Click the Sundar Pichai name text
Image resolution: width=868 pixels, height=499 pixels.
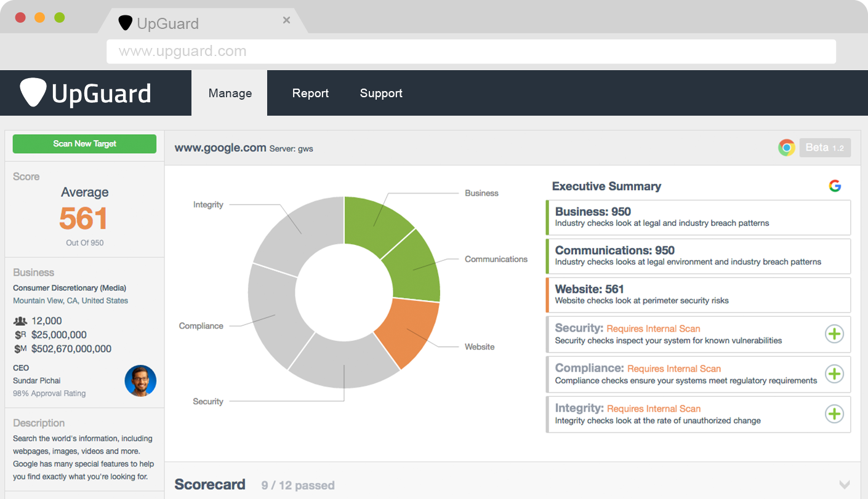click(37, 381)
